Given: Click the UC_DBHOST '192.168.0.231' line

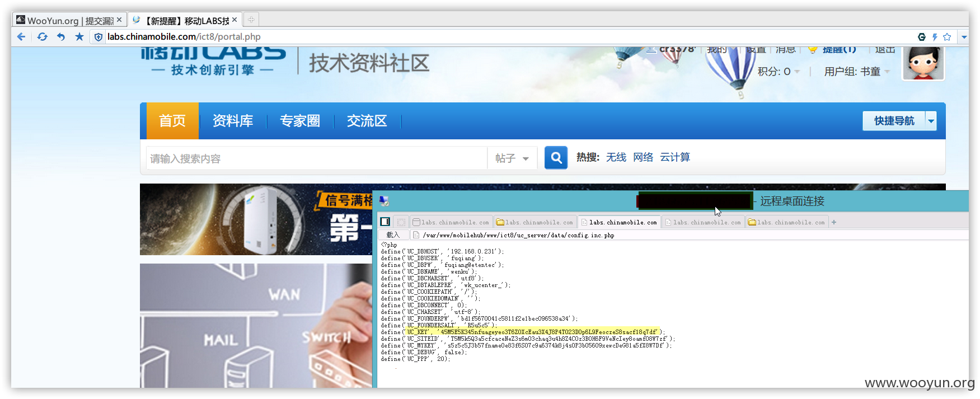Looking at the screenshot, I should pyautogui.click(x=443, y=252).
